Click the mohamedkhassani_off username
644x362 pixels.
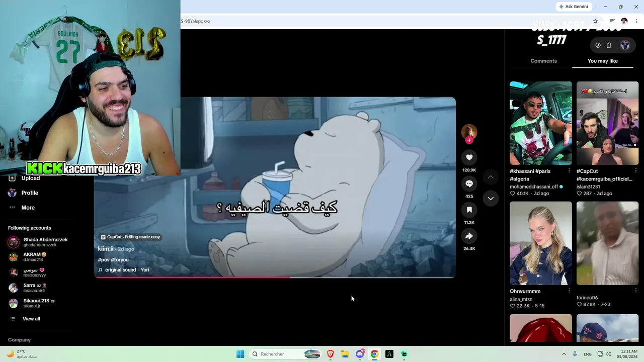pos(534,187)
